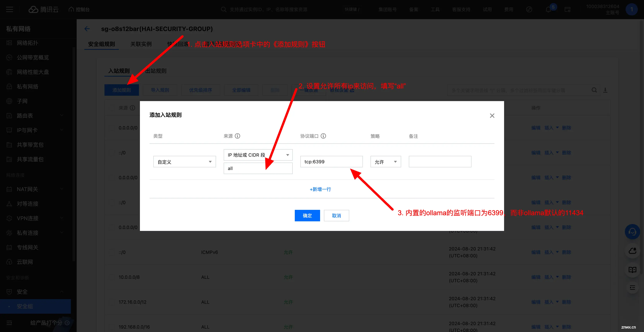Open the billing menu in top bar
644x332 pixels.
point(508,10)
